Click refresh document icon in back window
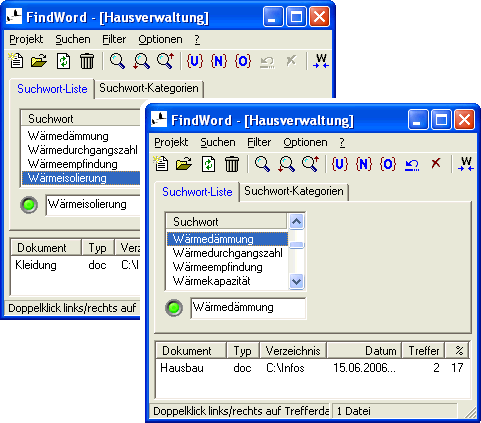Screen dimensions: 481x423 point(63,61)
